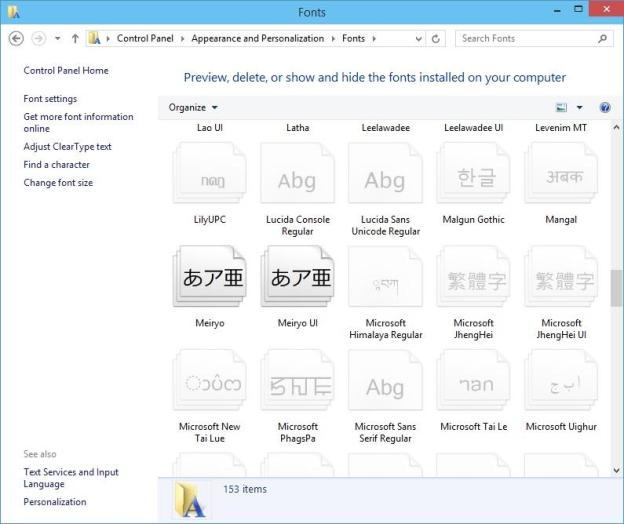This screenshot has width=624, height=524.
Task: Click the scrollbar down arrow
Action: (616, 471)
